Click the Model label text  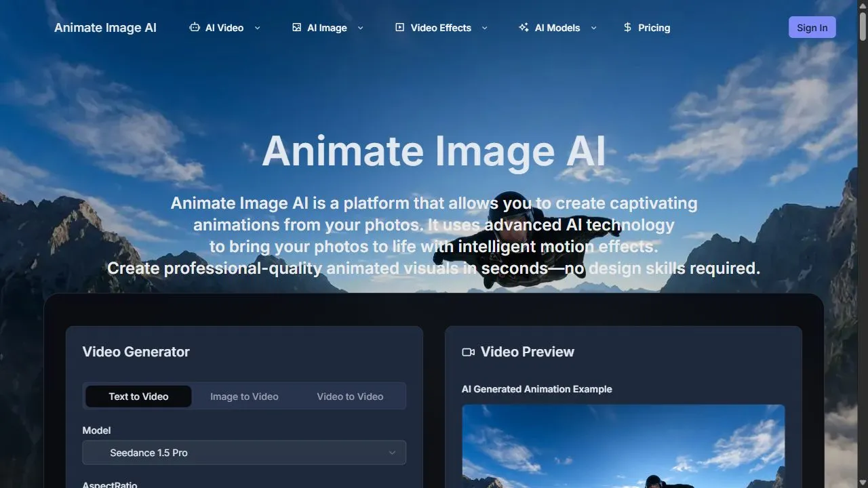(96, 430)
